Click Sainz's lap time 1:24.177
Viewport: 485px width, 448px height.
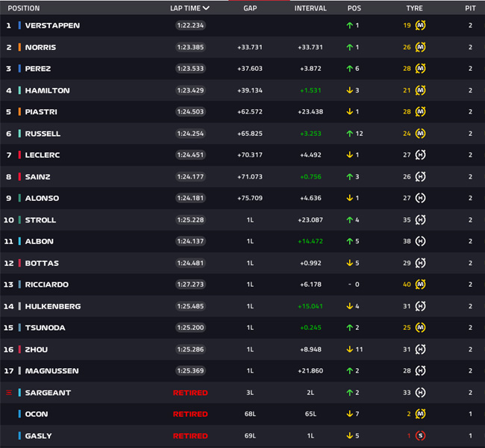(x=190, y=176)
